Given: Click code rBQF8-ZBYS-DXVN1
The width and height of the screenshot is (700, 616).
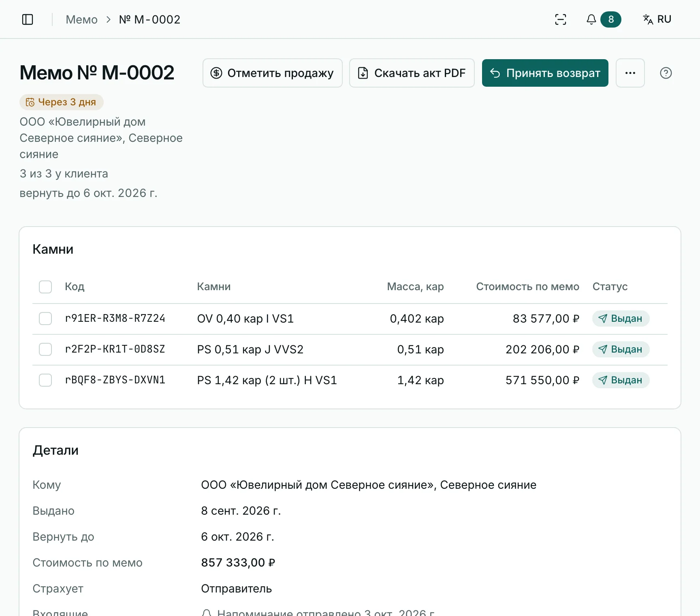Looking at the screenshot, I should (x=115, y=380).
